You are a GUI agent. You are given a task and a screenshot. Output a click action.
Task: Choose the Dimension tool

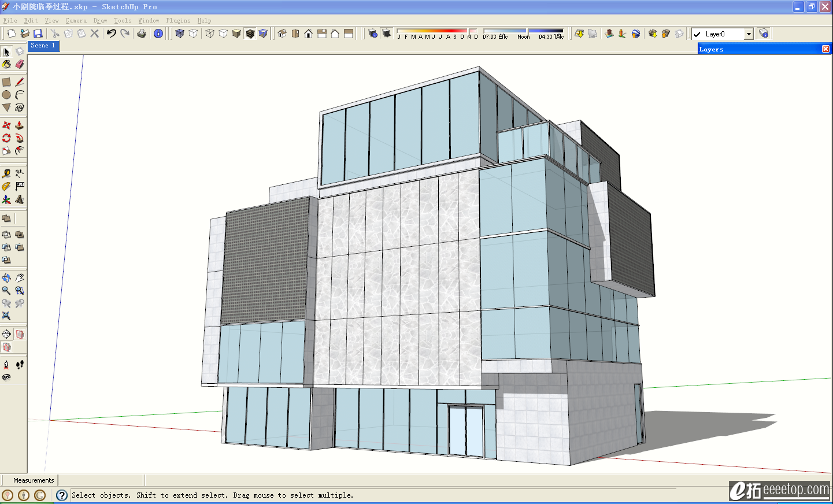tap(20, 173)
